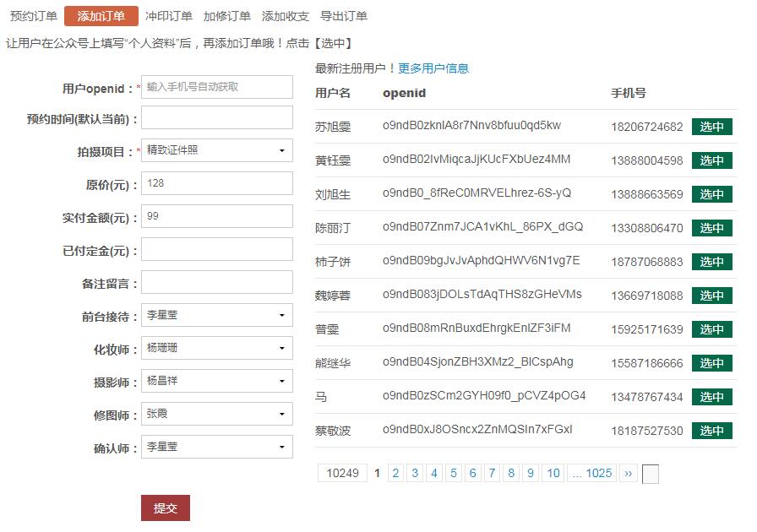
Task: Click 选中 for user 苏旭雯
Action: [711, 127]
